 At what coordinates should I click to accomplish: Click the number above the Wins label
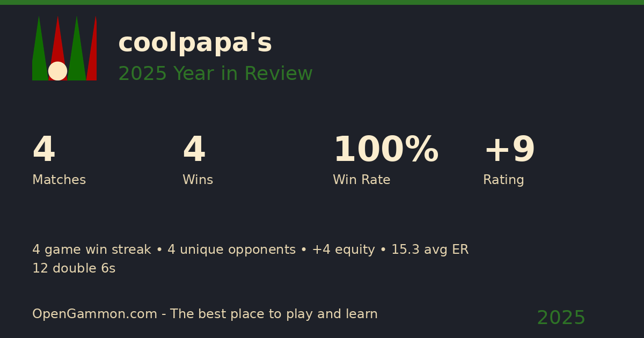(x=194, y=150)
